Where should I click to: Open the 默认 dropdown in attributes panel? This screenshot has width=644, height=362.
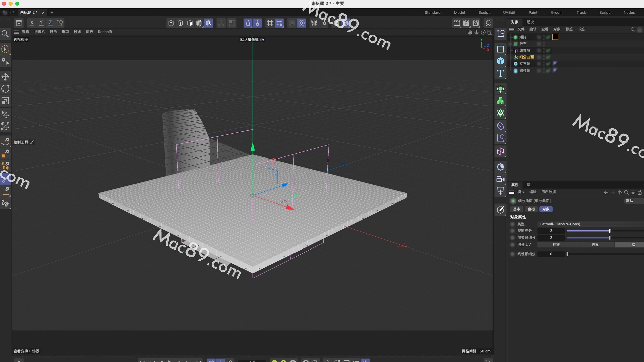(633, 201)
